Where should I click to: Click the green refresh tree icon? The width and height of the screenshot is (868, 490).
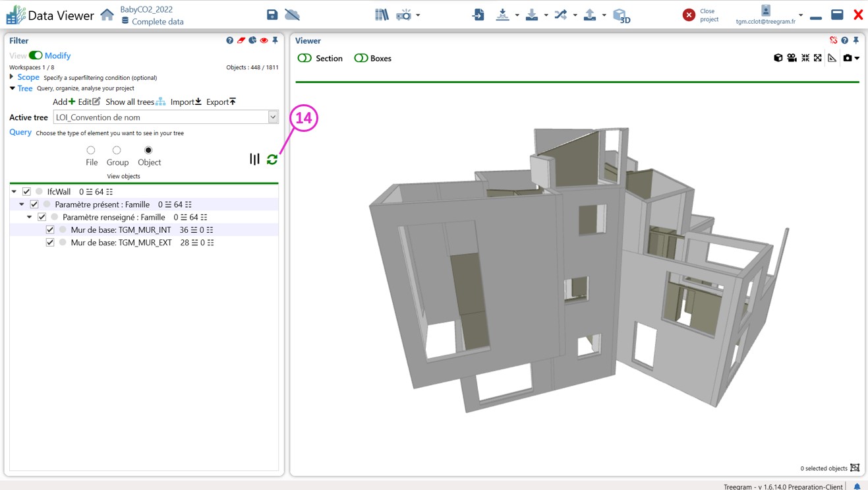coord(272,159)
